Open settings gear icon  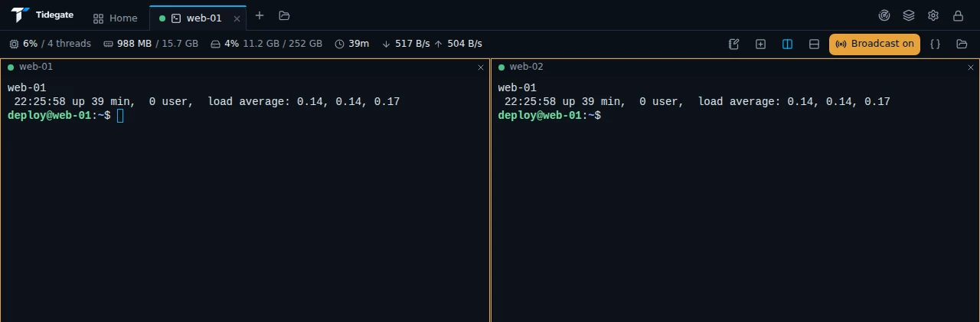pyautogui.click(x=933, y=15)
